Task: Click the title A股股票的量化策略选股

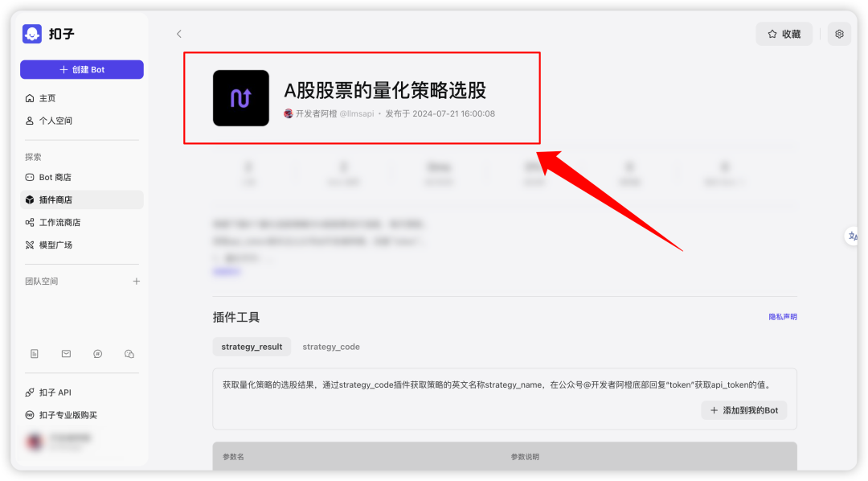Action: pyautogui.click(x=385, y=90)
